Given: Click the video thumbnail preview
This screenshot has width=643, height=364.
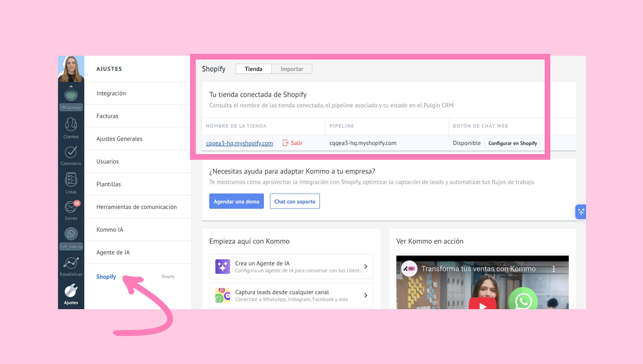Looking at the screenshot, I should coord(482,282).
